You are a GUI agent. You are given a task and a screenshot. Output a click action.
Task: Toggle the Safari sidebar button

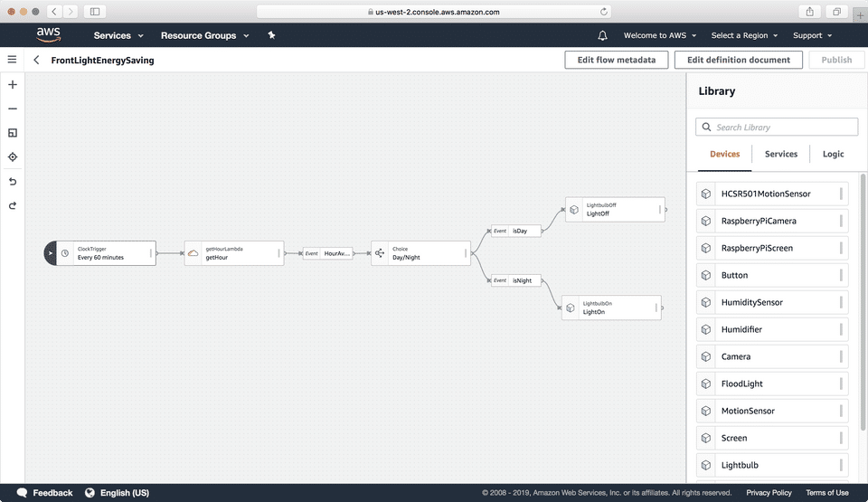(x=95, y=12)
